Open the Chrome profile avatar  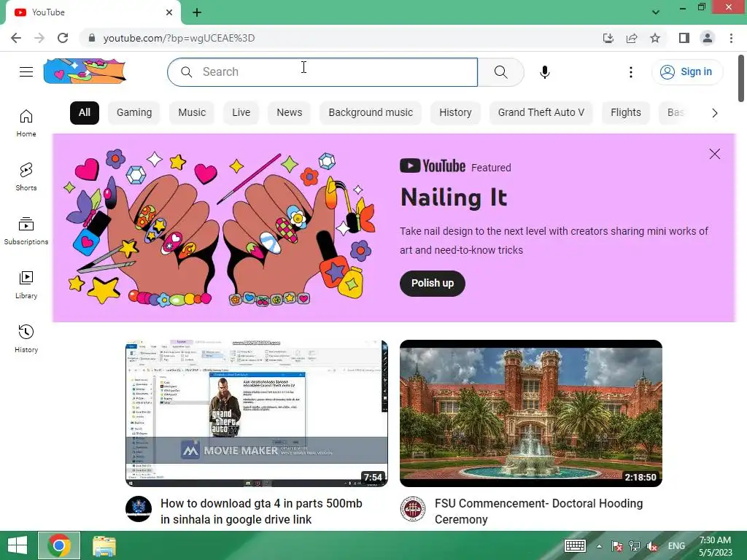[708, 38]
